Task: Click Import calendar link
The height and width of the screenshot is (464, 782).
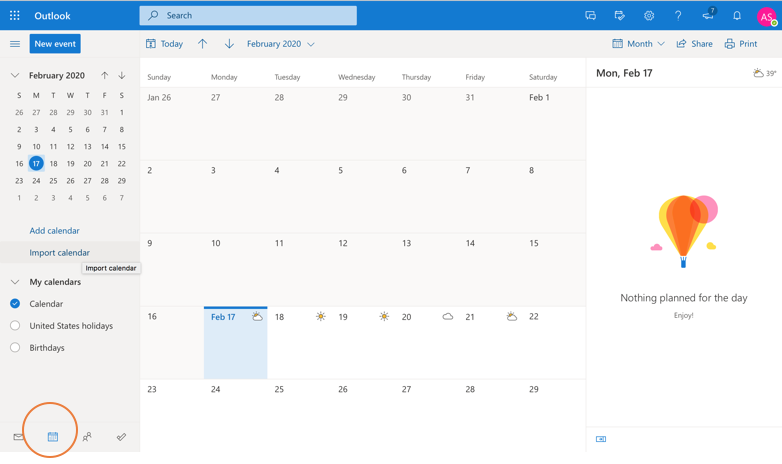Action: tap(59, 252)
